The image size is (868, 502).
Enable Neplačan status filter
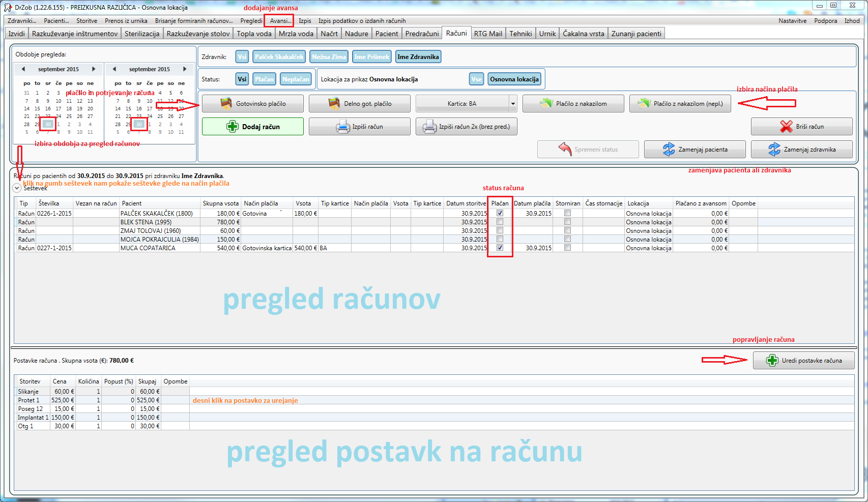point(296,79)
